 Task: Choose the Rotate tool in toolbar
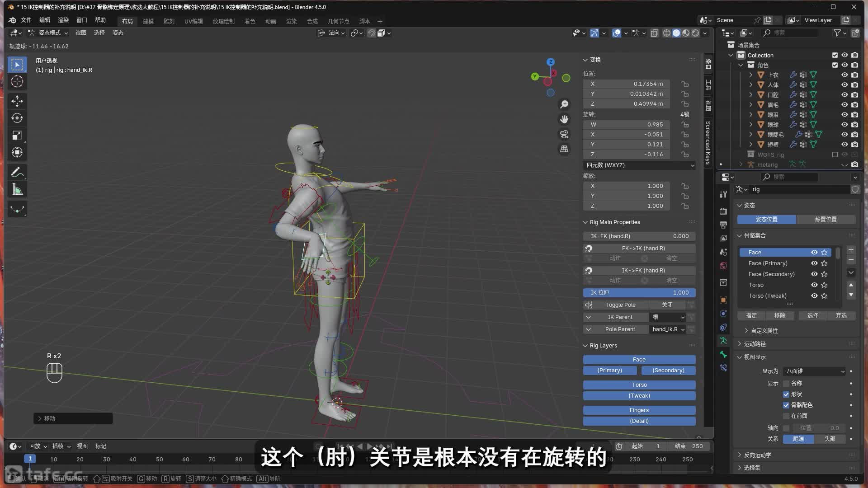click(17, 118)
